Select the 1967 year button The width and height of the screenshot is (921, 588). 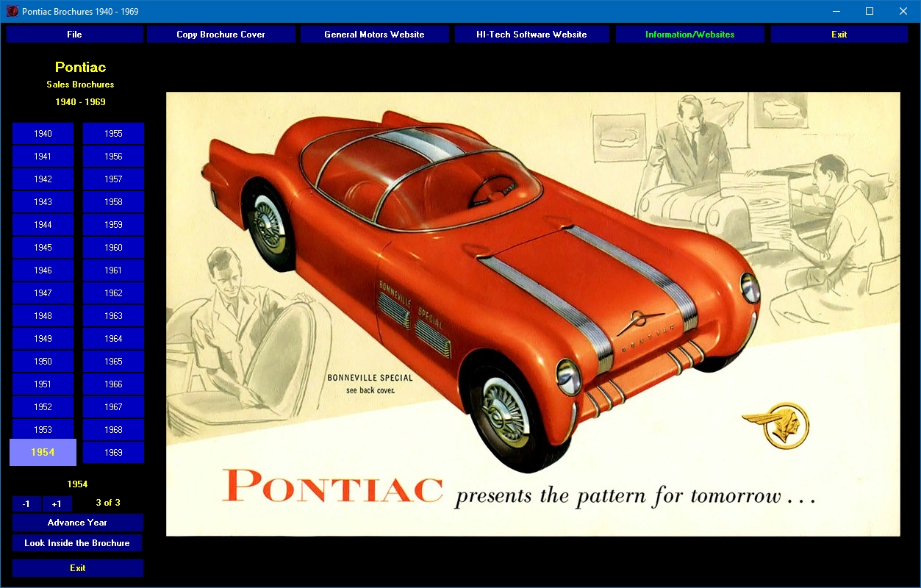(113, 407)
